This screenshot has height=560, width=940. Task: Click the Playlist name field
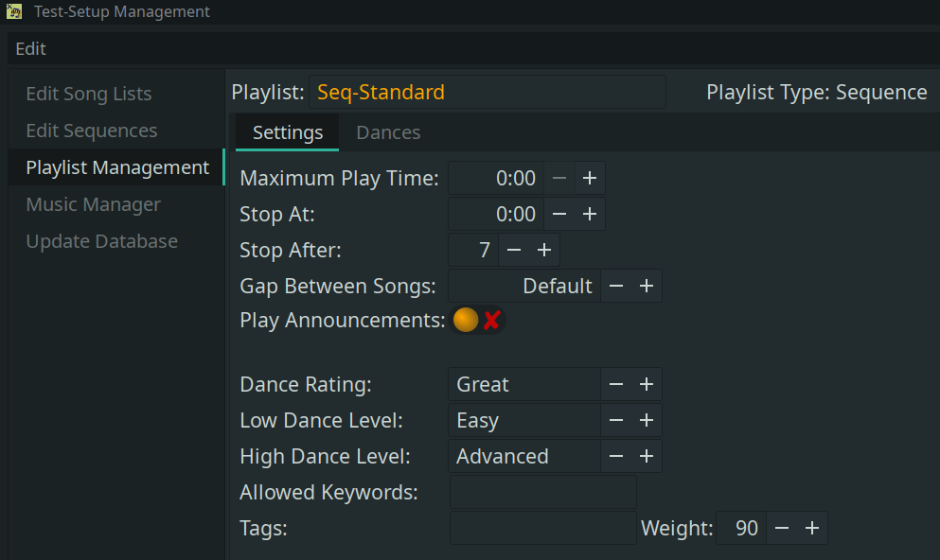[x=488, y=93]
